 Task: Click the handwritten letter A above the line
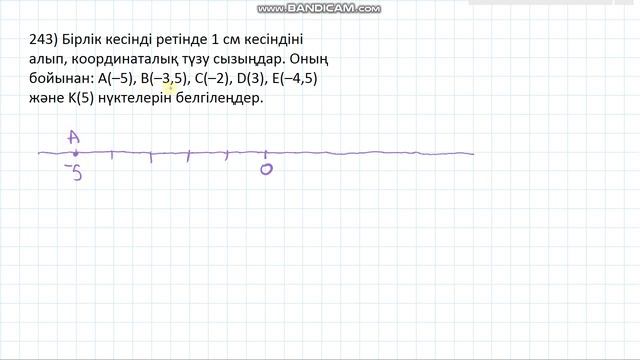pyautogui.click(x=73, y=137)
